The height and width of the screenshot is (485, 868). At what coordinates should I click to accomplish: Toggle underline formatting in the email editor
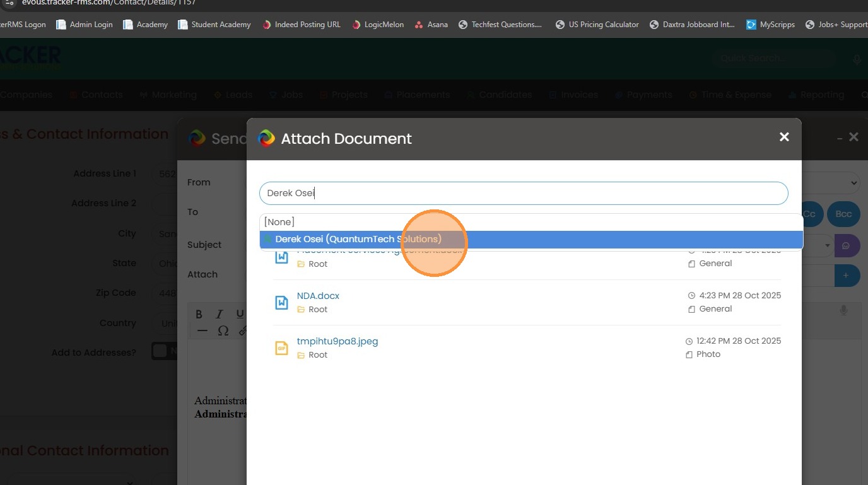pos(240,314)
